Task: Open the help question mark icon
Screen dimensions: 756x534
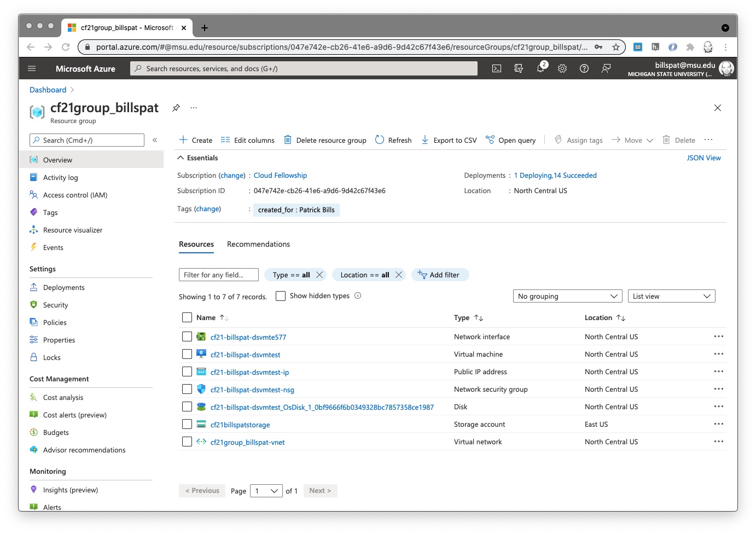Action: 584,68
